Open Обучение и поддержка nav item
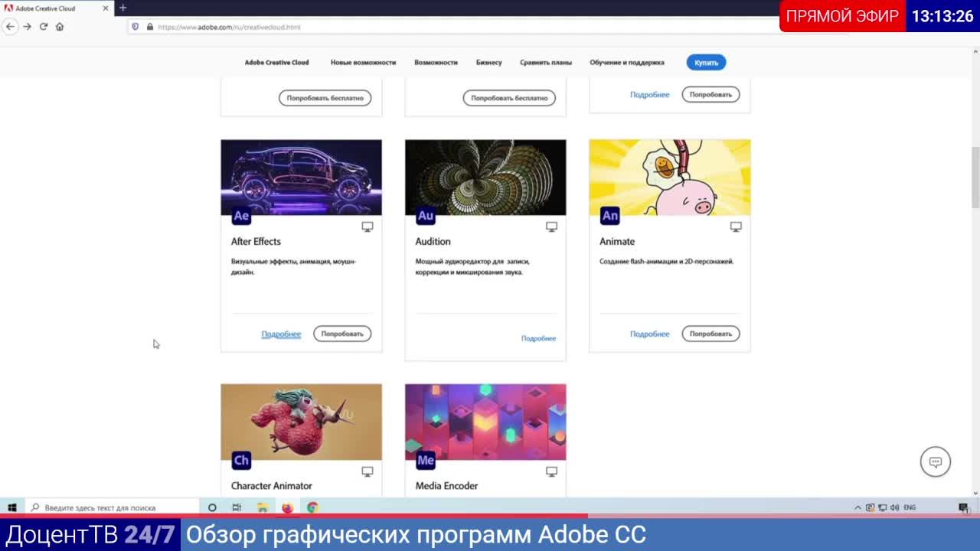980x551 pixels. [x=627, y=63]
